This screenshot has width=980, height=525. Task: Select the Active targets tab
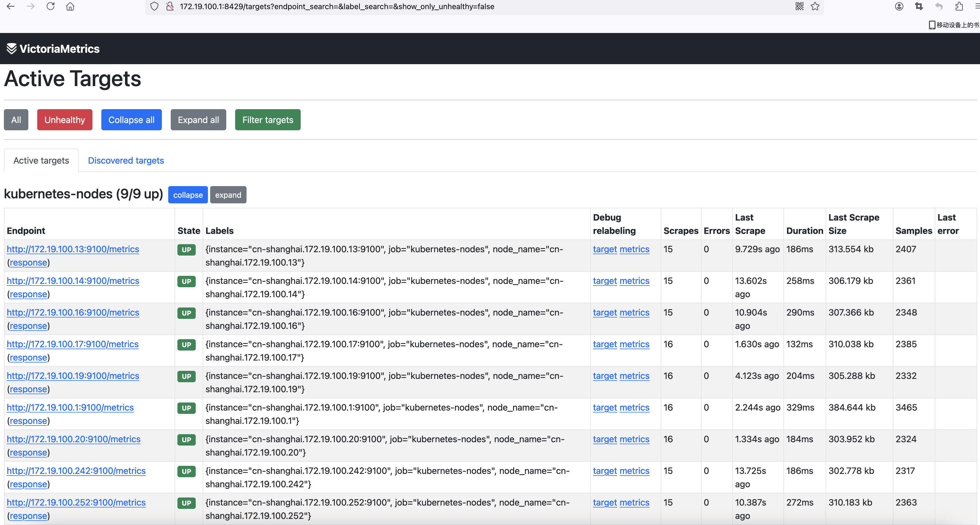(x=41, y=161)
